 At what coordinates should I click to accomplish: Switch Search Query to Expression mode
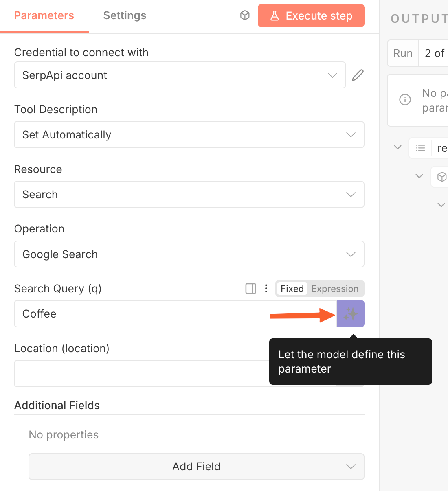pyautogui.click(x=335, y=289)
